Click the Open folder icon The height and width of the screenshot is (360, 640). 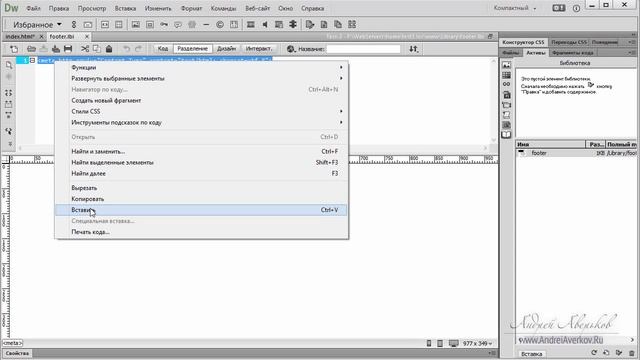tap(31, 49)
